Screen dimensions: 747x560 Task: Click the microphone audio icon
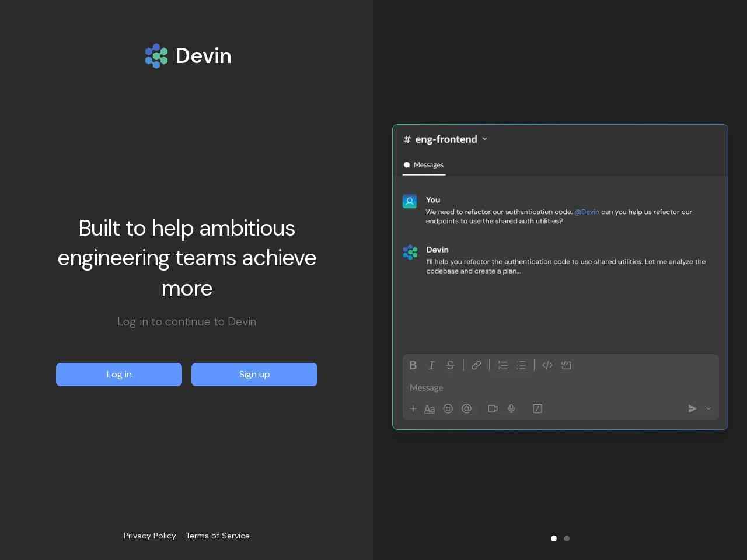coord(511,408)
